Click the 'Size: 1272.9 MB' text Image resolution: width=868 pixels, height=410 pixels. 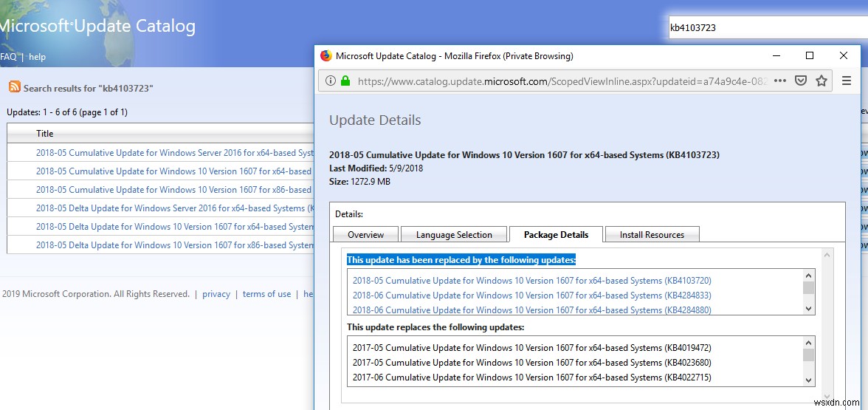[x=360, y=181]
